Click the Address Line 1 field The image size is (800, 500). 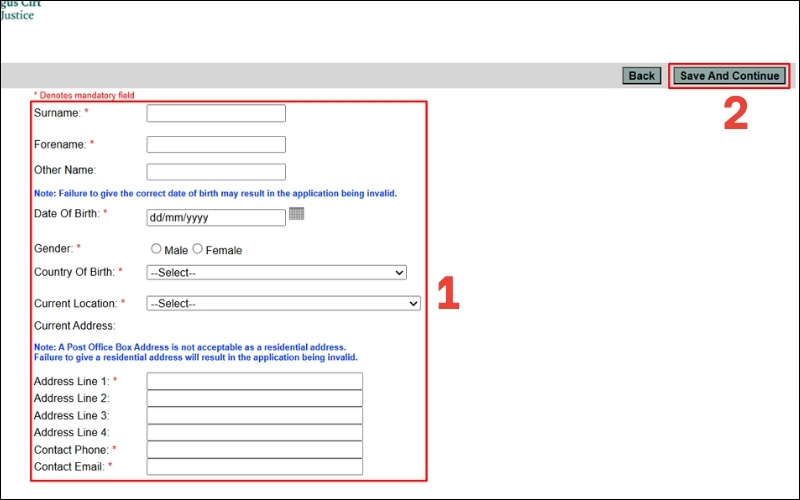click(x=254, y=381)
